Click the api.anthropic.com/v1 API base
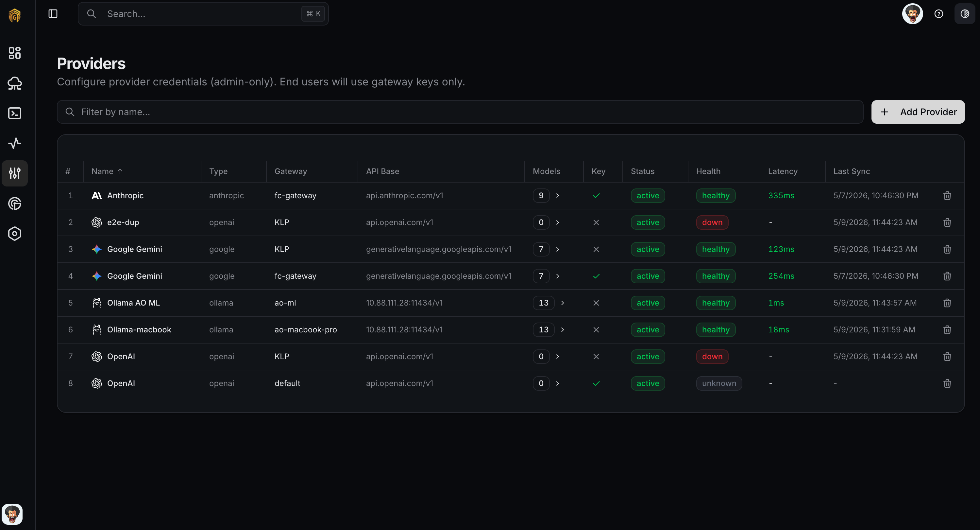The height and width of the screenshot is (530, 980). coord(404,196)
